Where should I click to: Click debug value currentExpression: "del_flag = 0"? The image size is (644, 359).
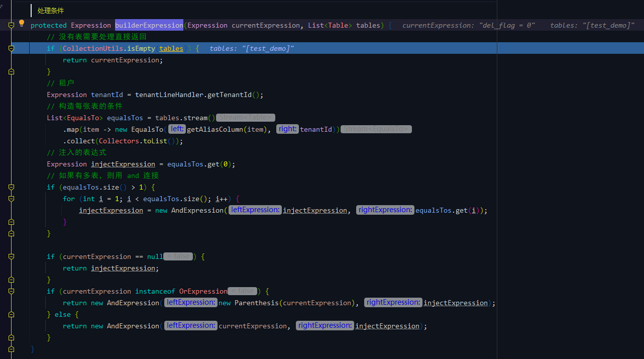(x=469, y=25)
